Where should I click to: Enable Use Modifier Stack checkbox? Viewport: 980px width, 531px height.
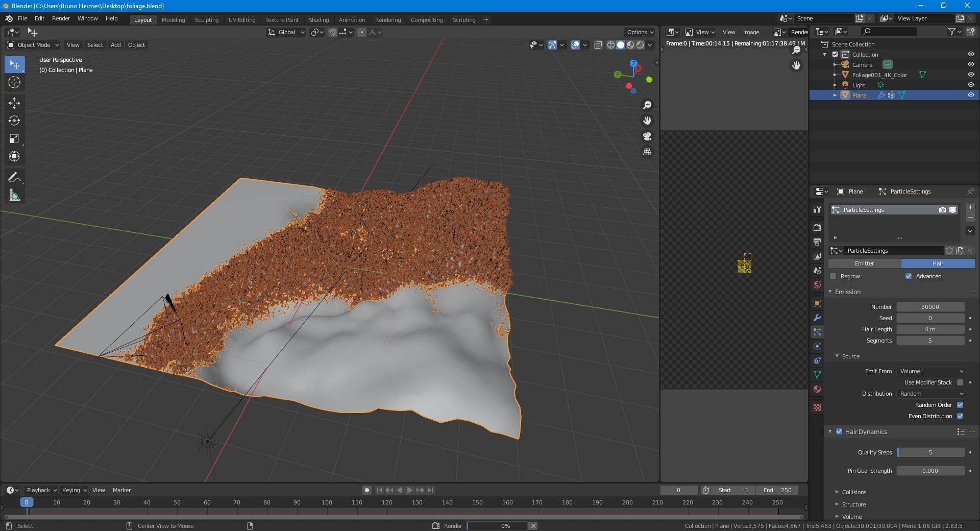tap(960, 382)
